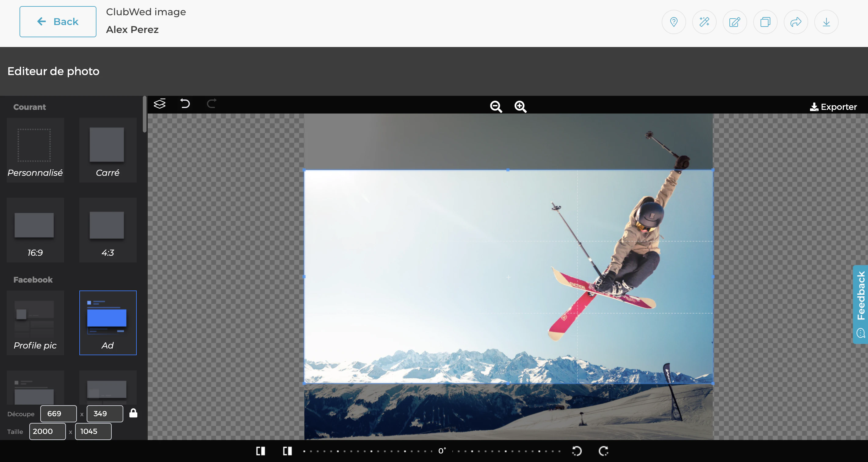Download the image from the top toolbar
The height and width of the screenshot is (462, 868).
pos(826,22)
